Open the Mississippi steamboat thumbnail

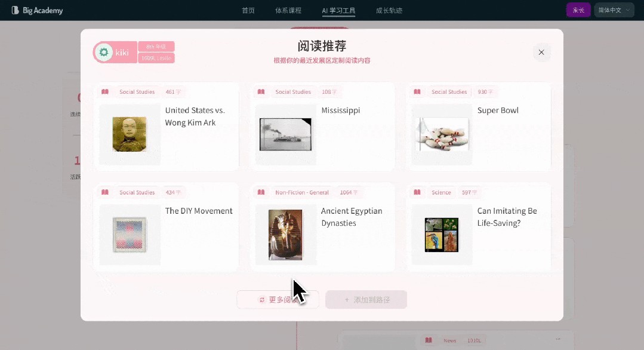point(285,134)
